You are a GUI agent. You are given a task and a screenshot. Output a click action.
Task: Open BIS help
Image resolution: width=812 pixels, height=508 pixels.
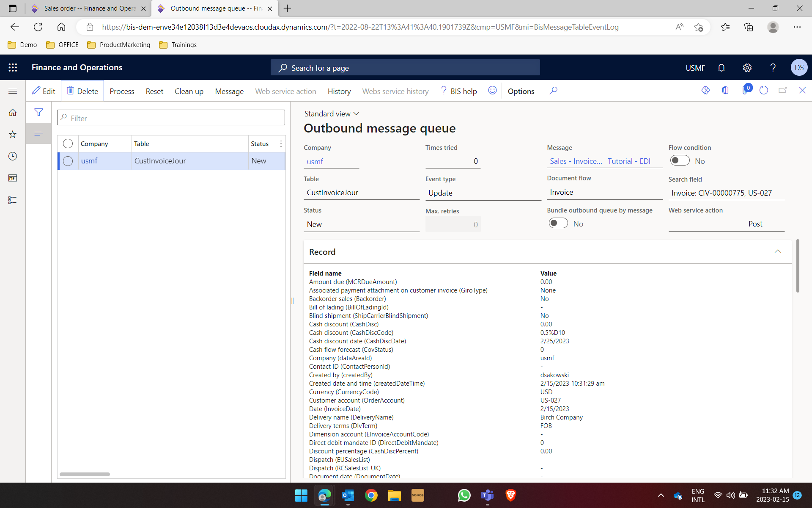458,91
